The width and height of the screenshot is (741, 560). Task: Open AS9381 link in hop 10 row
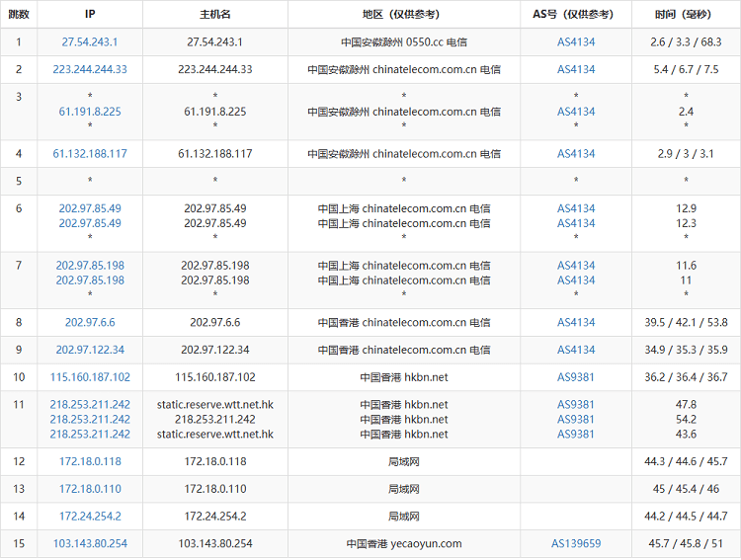point(576,377)
